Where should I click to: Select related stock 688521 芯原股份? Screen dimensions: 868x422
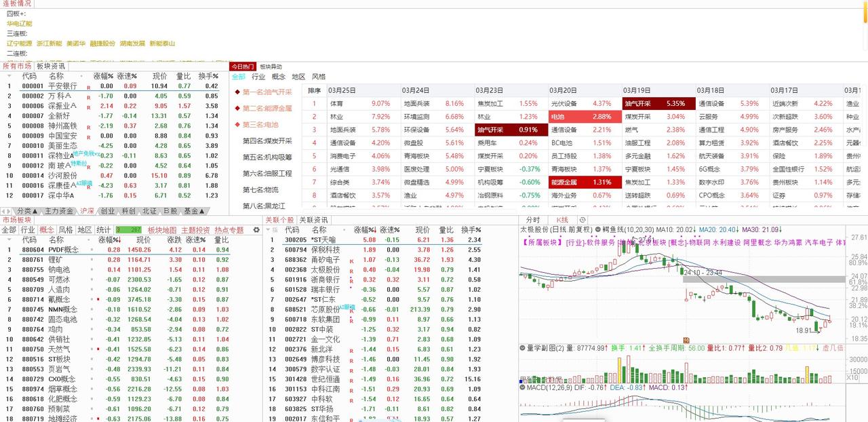tap(374, 309)
